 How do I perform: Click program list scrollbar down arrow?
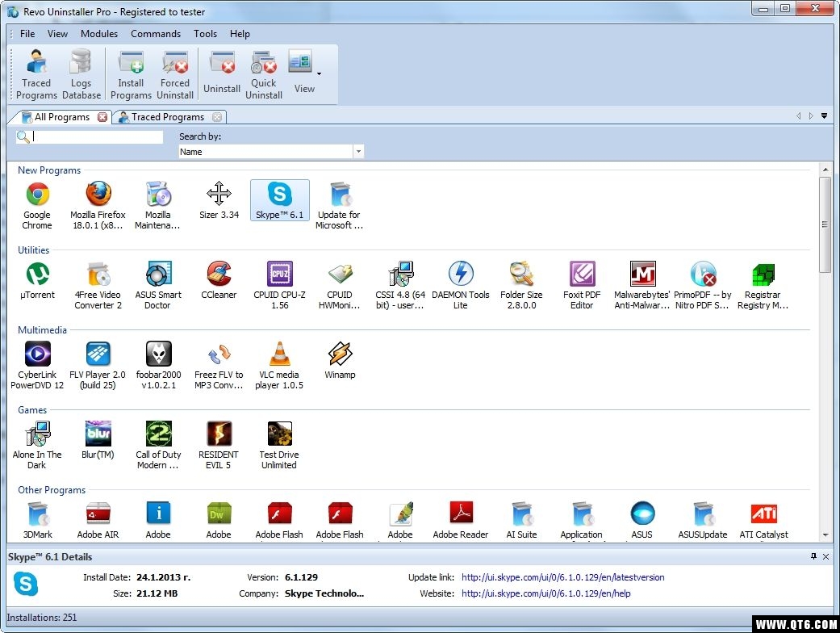[825, 535]
